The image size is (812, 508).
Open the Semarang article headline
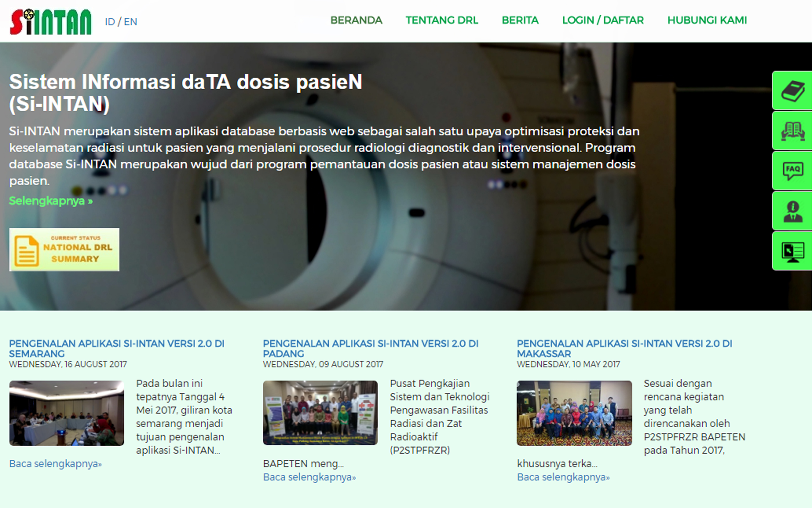(117, 348)
